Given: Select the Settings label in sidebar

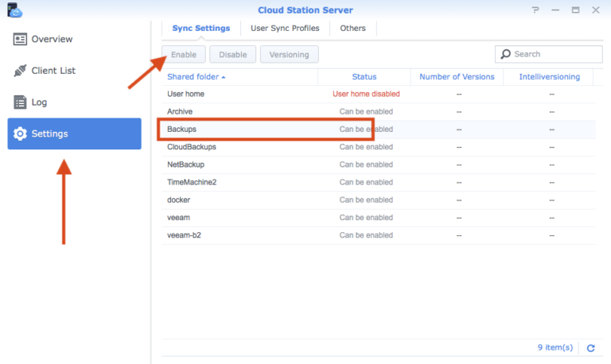Looking at the screenshot, I should coord(49,134).
